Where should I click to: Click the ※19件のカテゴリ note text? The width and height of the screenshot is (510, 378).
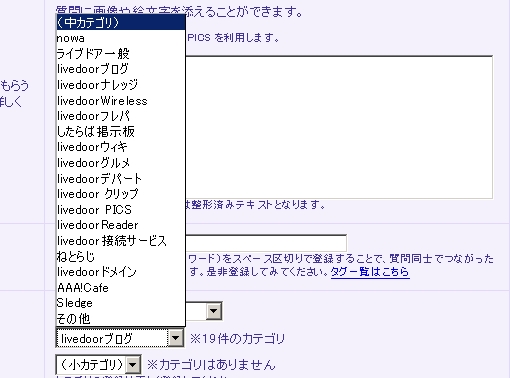[237, 339]
